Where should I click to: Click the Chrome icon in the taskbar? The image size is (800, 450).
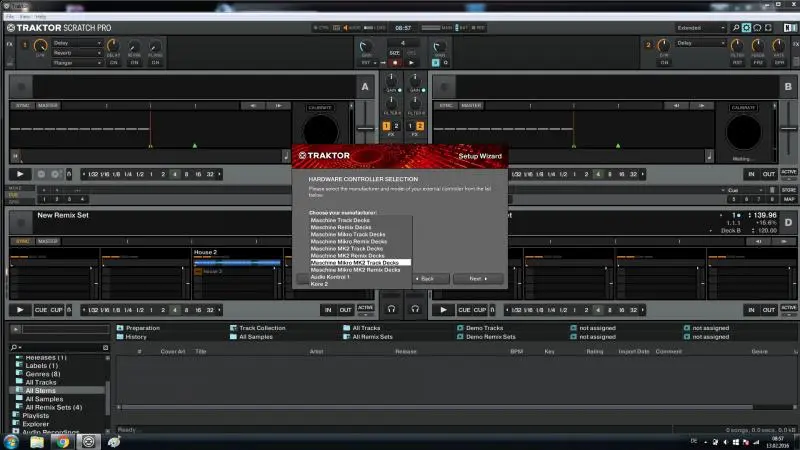[x=62, y=440]
